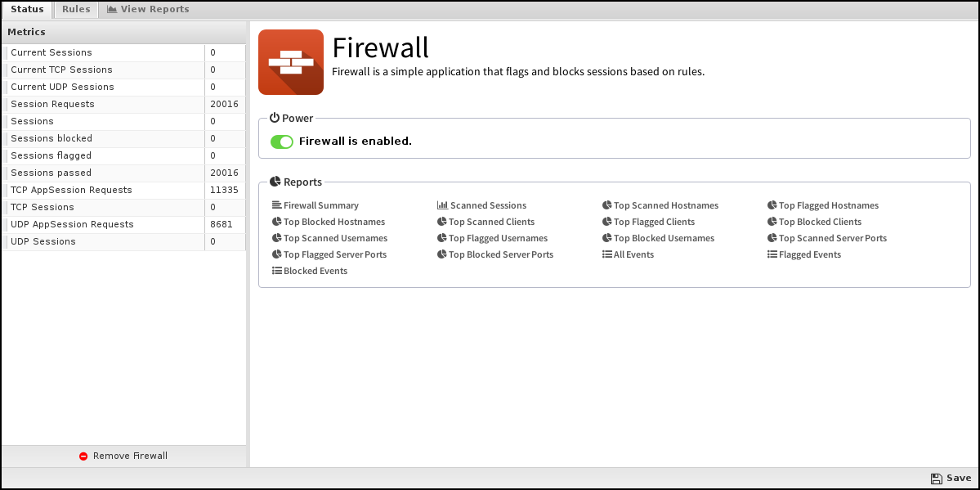Click the red minus icon beside Remove Firewall
Viewport: 980px width, 490px height.
[x=83, y=456]
